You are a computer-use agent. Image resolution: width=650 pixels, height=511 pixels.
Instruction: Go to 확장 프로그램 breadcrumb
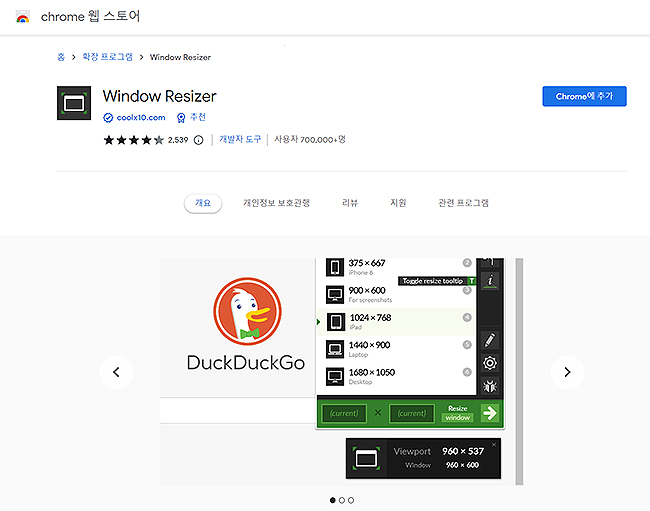coord(107,57)
